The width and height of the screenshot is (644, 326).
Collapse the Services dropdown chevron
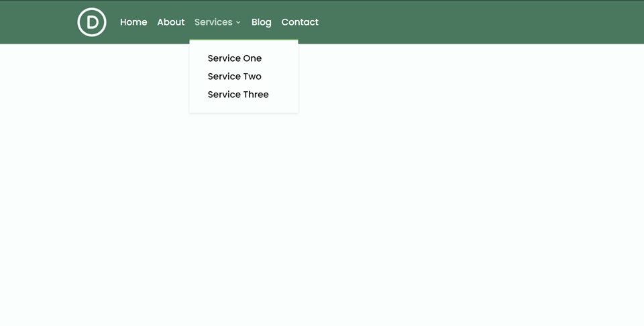pyautogui.click(x=238, y=23)
